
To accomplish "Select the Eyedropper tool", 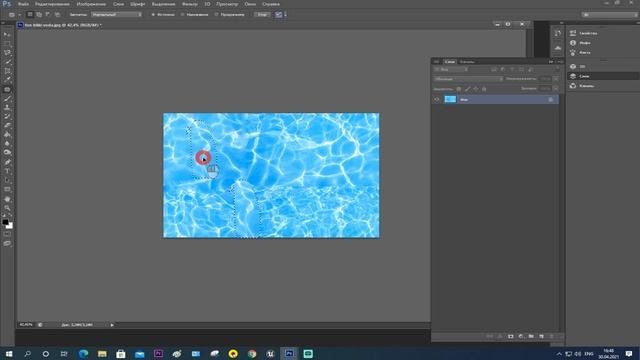I will click(x=7, y=80).
